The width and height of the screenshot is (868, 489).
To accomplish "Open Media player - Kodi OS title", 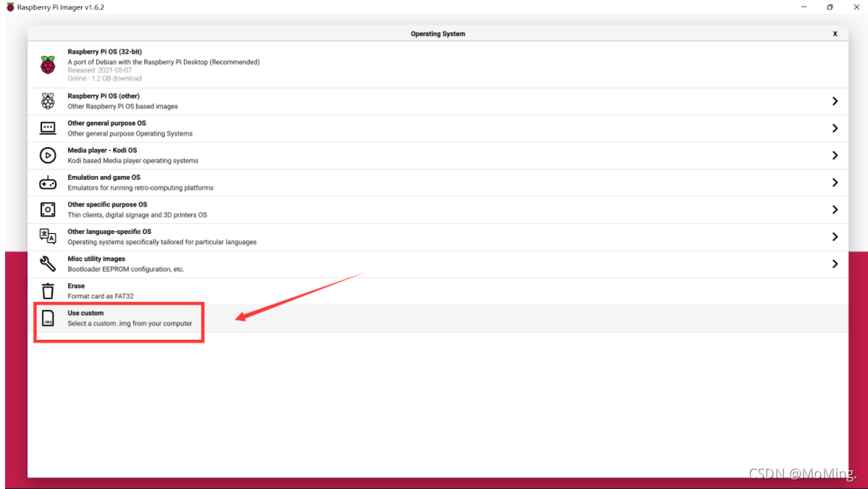I will (x=102, y=150).
